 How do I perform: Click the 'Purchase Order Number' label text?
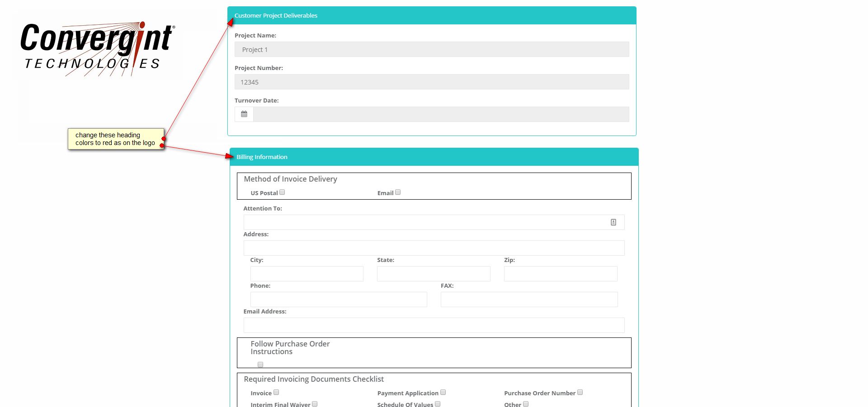click(x=540, y=393)
